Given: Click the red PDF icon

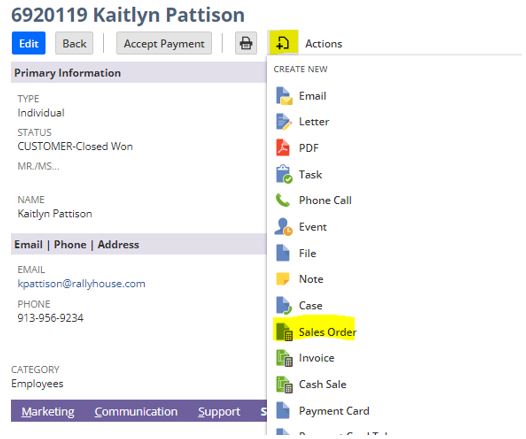Looking at the screenshot, I should coord(283,148).
